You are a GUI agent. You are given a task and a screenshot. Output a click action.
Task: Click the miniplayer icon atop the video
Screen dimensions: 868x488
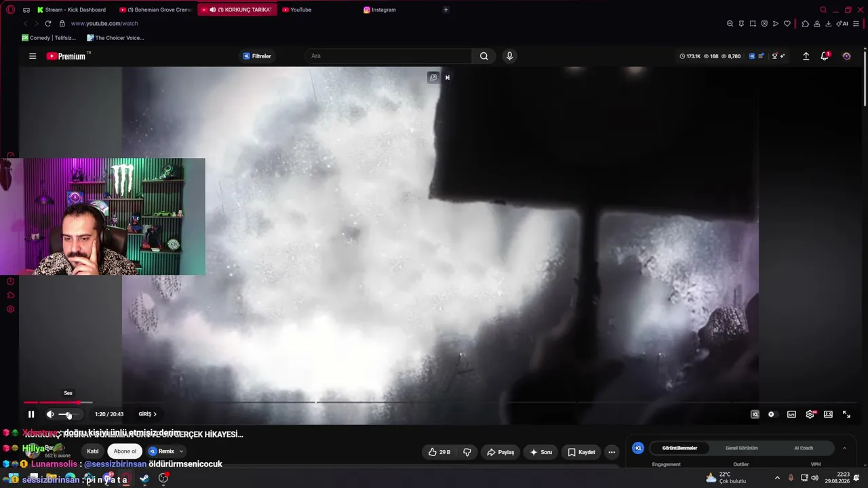(x=433, y=77)
